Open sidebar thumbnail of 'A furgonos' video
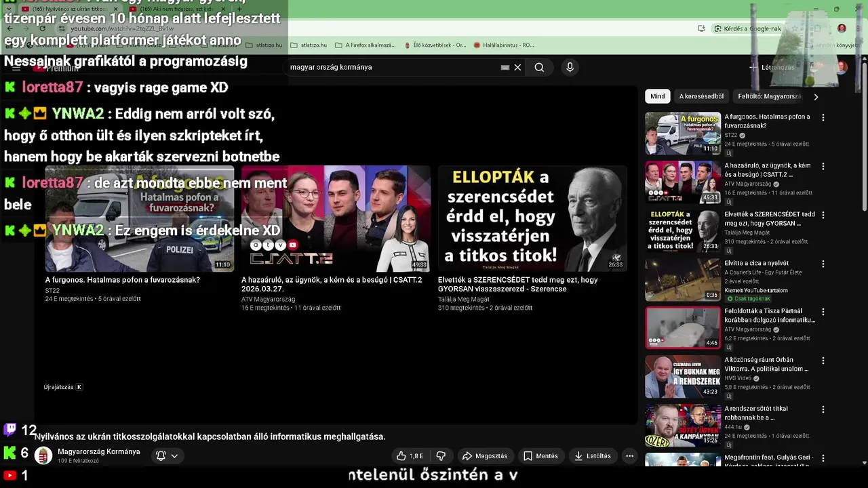Image resolution: width=868 pixels, height=488 pixels. tap(683, 134)
